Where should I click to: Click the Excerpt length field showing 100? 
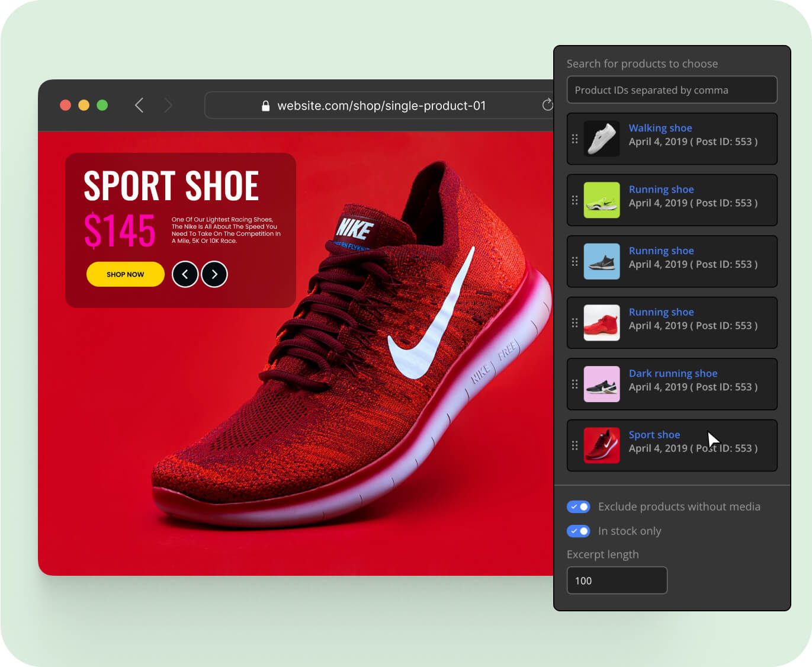click(x=617, y=581)
